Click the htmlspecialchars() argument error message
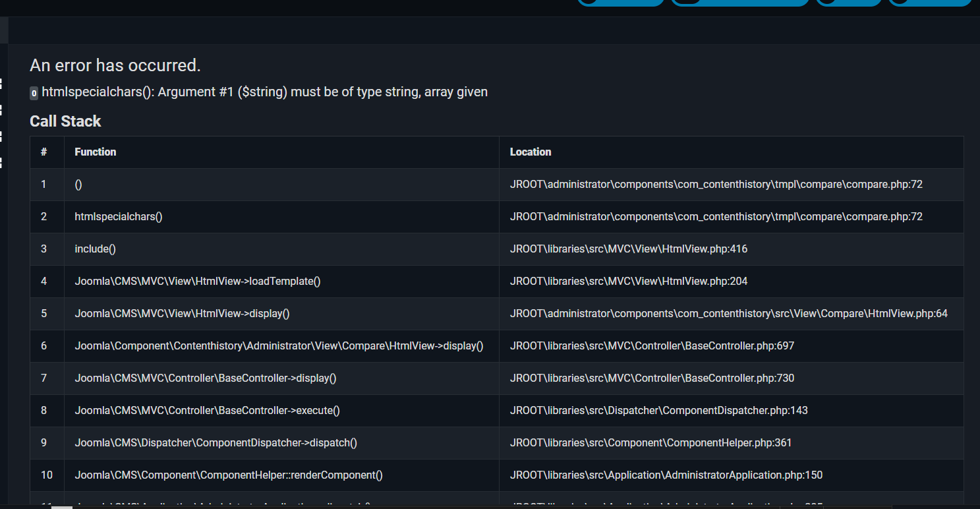 [x=264, y=92]
